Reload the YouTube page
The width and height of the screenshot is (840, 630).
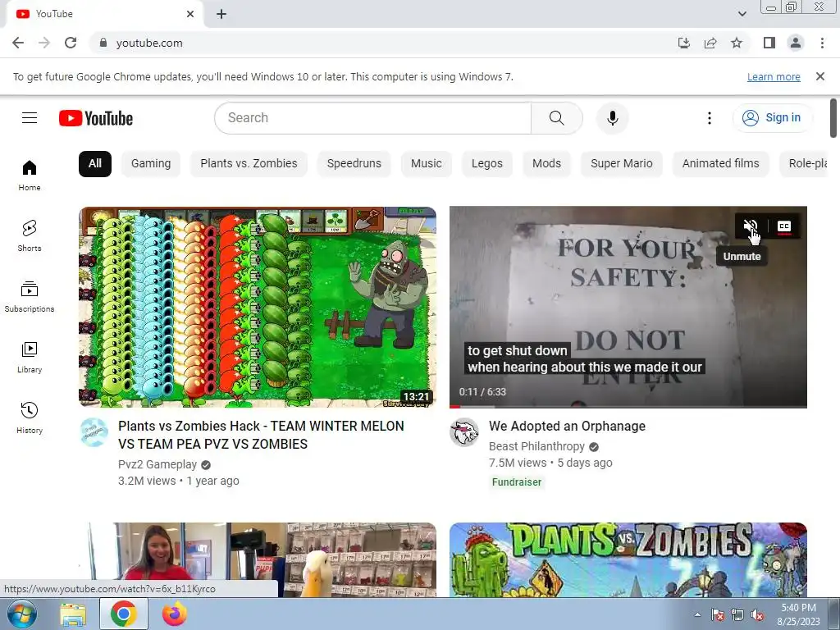pyautogui.click(x=71, y=43)
